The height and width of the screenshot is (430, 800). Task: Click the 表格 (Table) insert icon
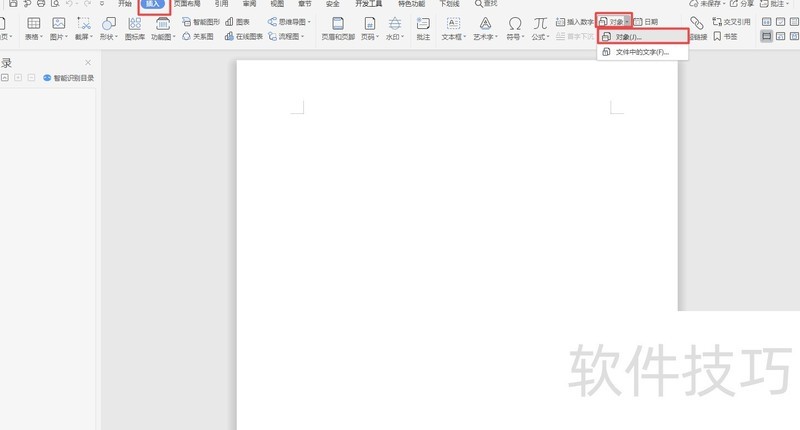coord(33,23)
